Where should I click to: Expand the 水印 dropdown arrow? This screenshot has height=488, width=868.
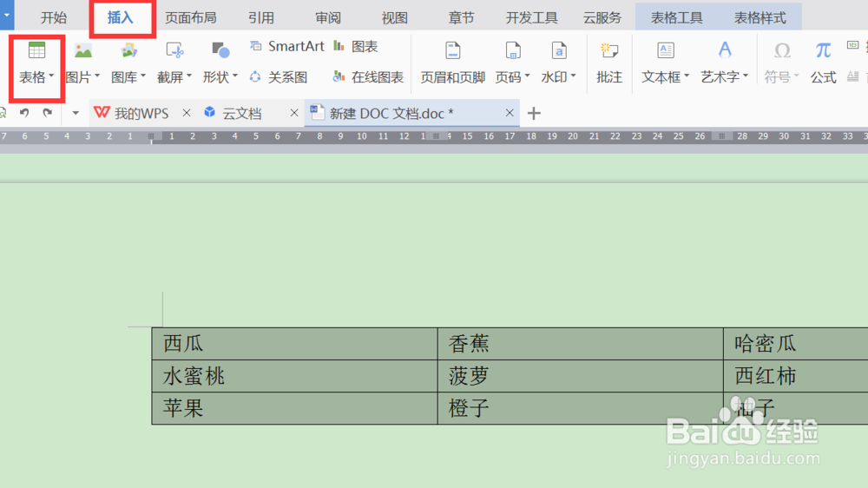click(573, 76)
